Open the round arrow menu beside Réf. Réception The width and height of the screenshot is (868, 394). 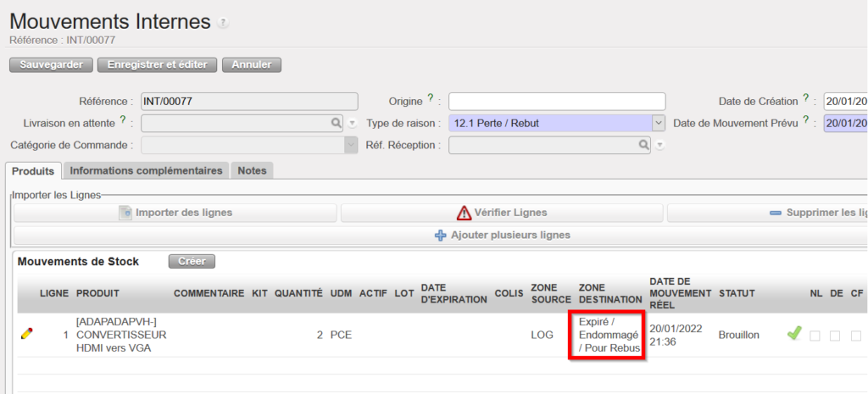click(659, 145)
